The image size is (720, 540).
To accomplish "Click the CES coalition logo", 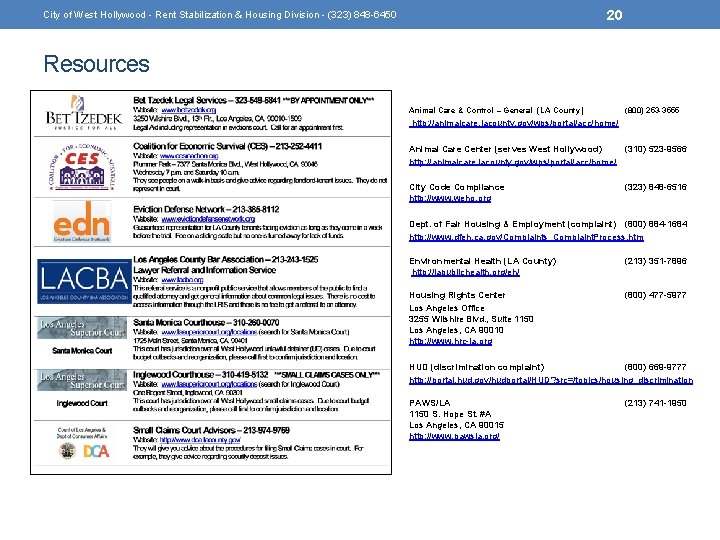I will click(83, 167).
